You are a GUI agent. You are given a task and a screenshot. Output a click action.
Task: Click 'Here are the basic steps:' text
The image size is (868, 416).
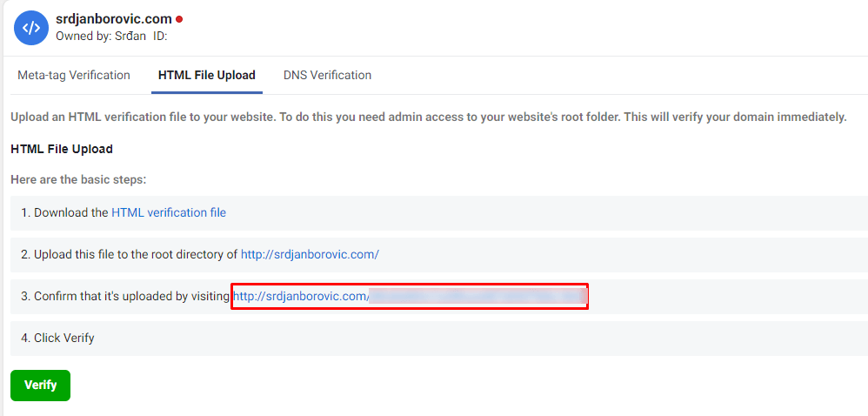click(78, 180)
